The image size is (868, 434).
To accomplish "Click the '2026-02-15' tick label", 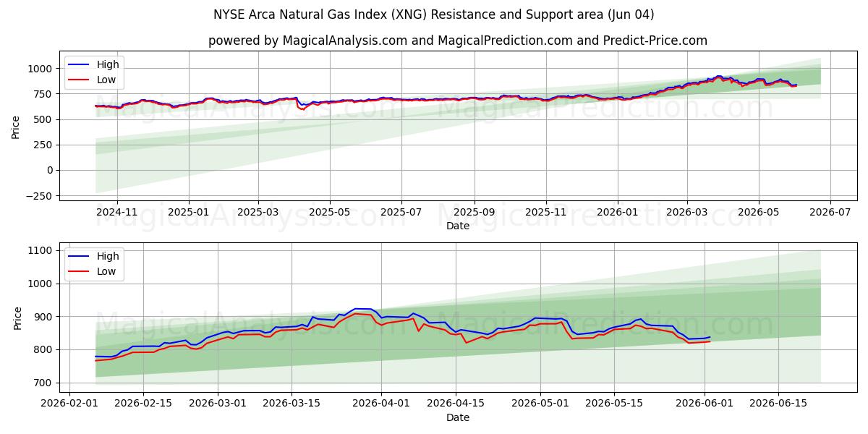I will pyautogui.click(x=142, y=404).
